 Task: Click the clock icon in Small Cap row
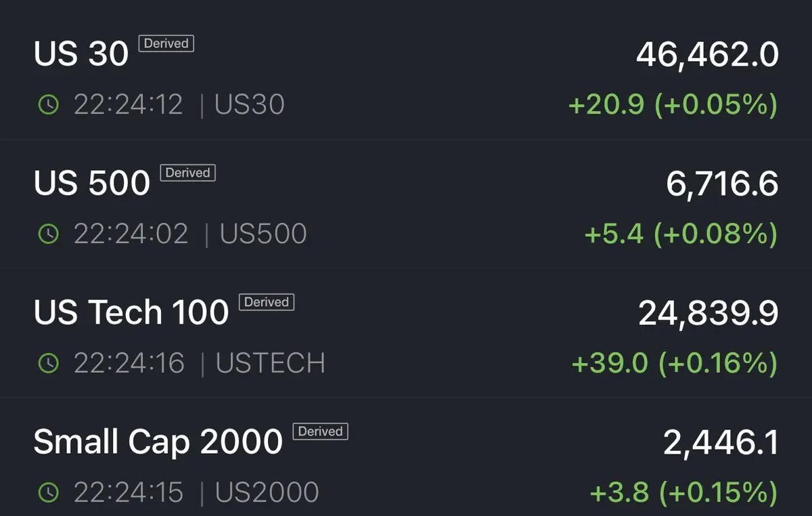48,492
